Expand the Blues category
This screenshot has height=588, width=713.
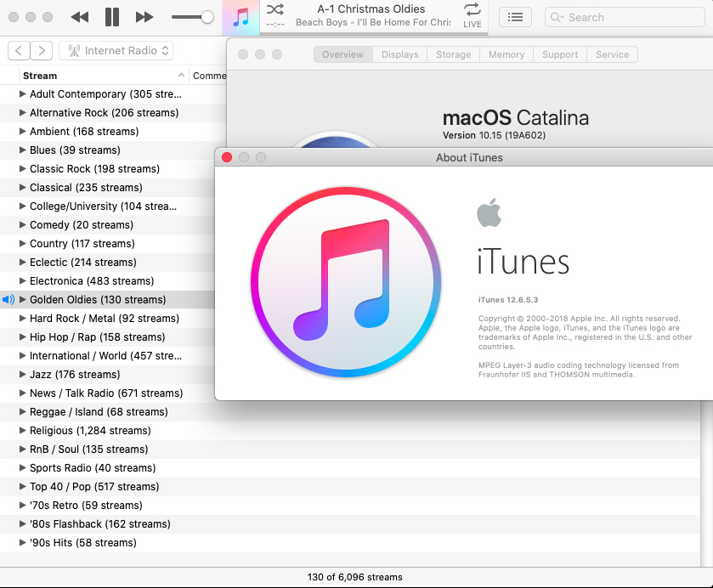pos(22,150)
